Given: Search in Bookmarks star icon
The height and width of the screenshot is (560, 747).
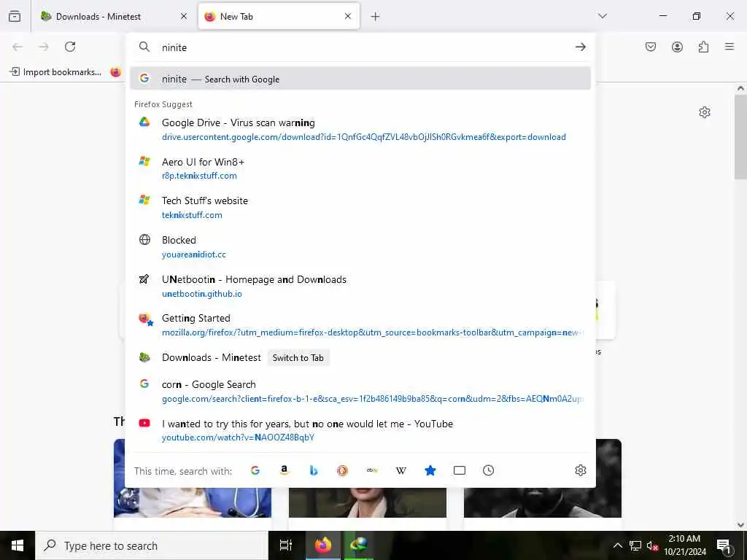Looking at the screenshot, I should point(430,470).
